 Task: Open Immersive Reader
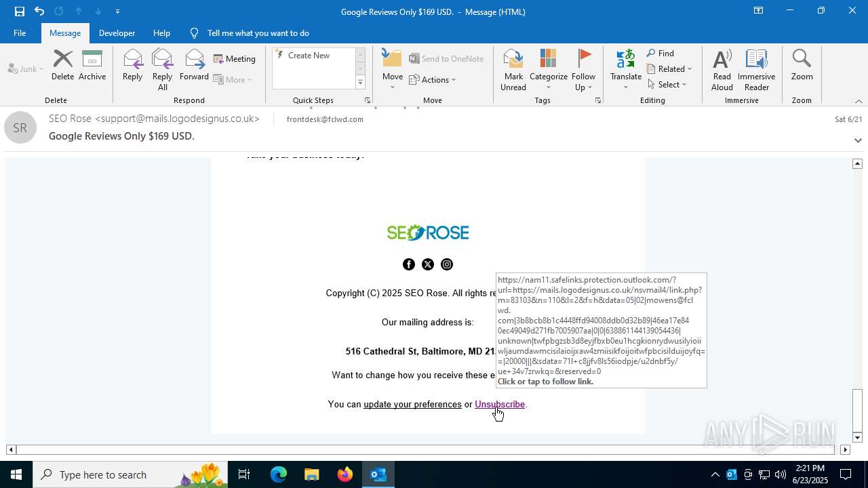coord(756,70)
